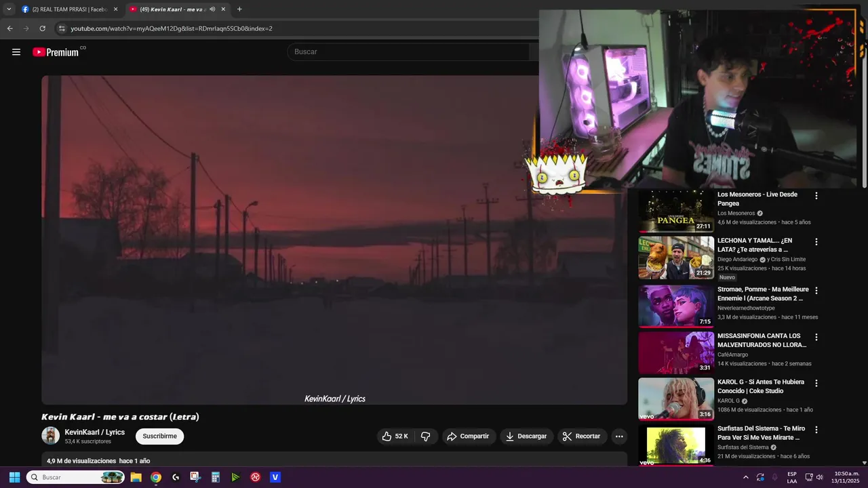Open the Diego Andariego channel link
The height and width of the screenshot is (488, 868).
(x=737, y=260)
